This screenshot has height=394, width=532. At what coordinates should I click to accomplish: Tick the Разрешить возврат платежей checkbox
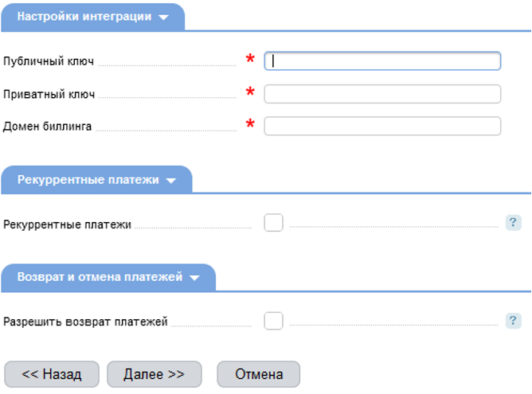click(x=273, y=321)
